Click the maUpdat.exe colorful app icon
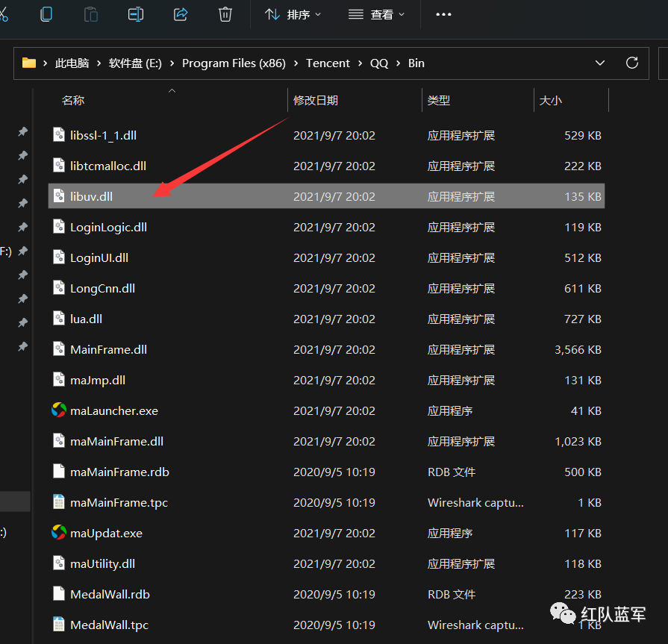Viewport: 668px width, 644px height. 59,532
